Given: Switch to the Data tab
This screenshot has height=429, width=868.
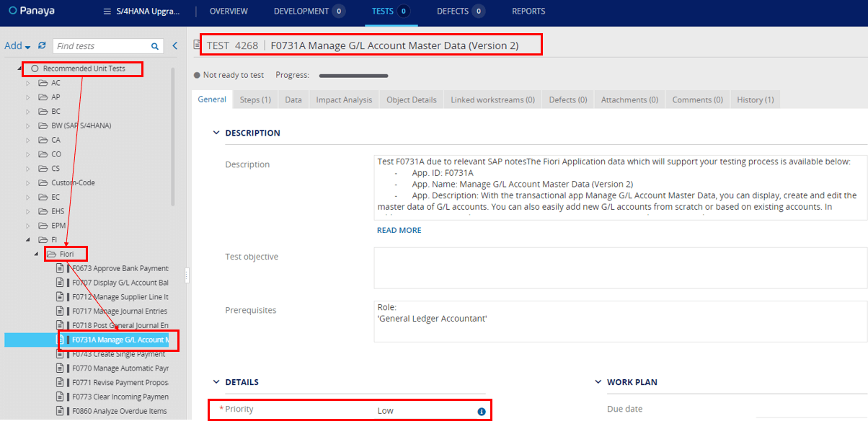Looking at the screenshot, I should click(x=293, y=99).
